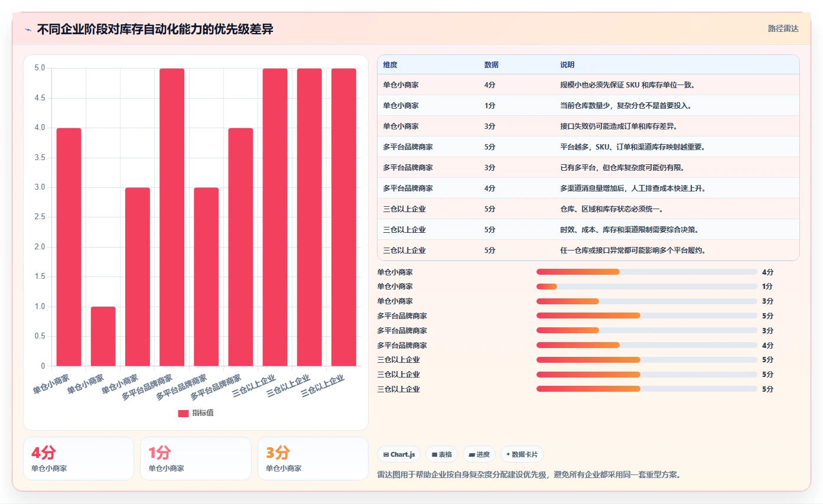Screen dimensions: 823x504
Task: Click the footer note starting with 雷达图用于帮助企业
Action: click(x=529, y=474)
